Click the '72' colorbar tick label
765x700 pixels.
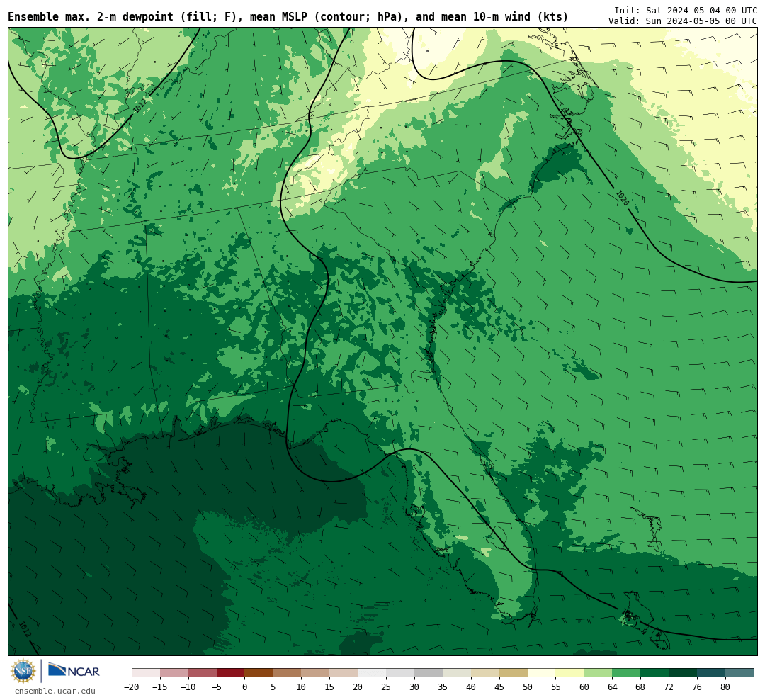tap(669, 687)
